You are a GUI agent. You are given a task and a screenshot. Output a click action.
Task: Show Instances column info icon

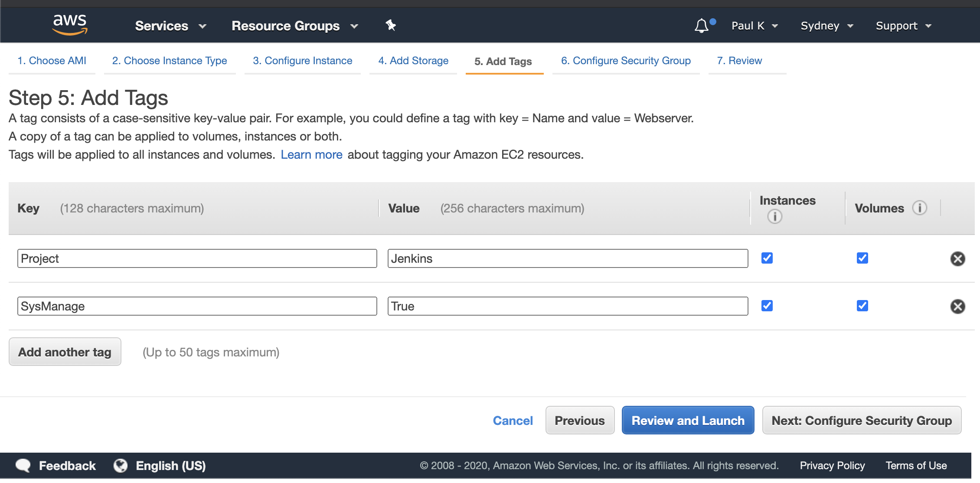pyautogui.click(x=775, y=216)
